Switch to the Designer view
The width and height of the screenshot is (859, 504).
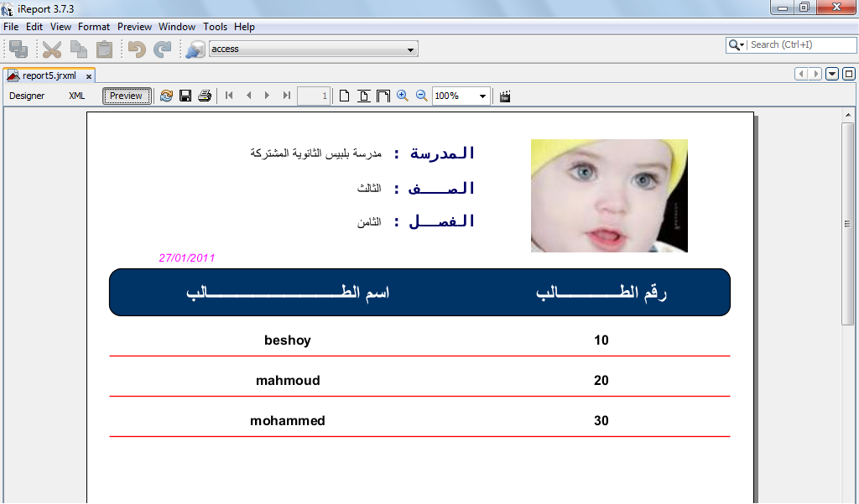click(27, 96)
